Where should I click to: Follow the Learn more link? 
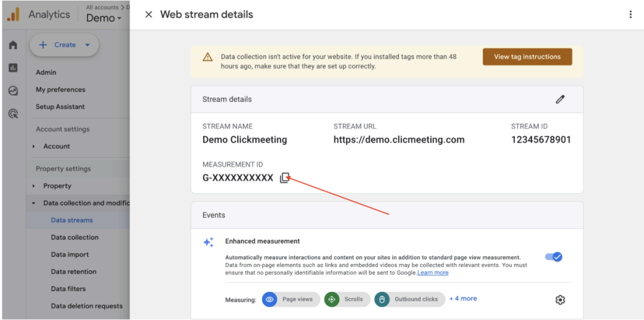click(433, 273)
